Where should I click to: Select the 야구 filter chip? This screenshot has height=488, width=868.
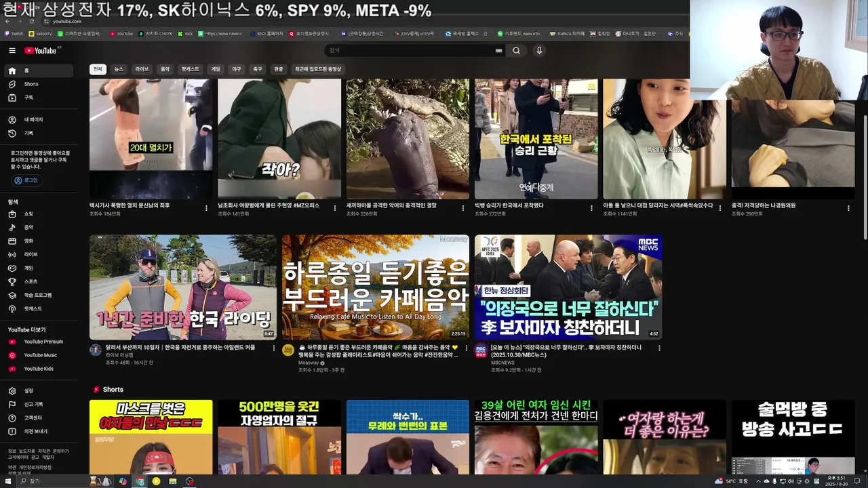(x=237, y=69)
